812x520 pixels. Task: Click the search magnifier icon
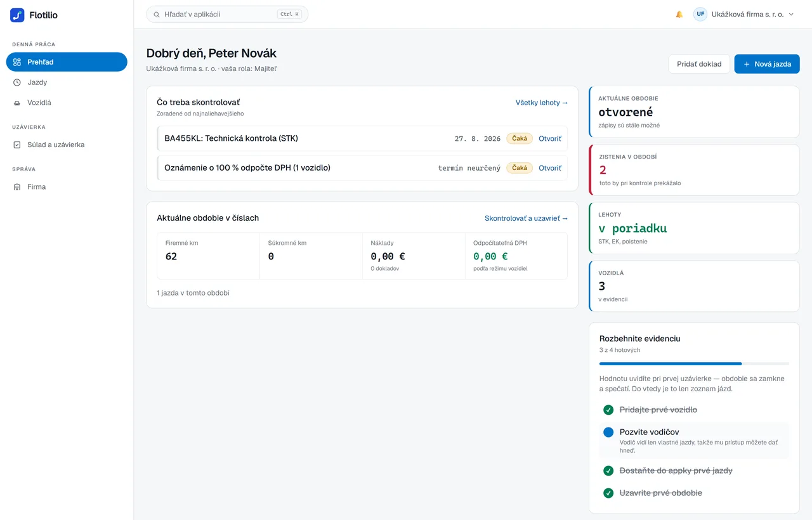(x=157, y=14)
